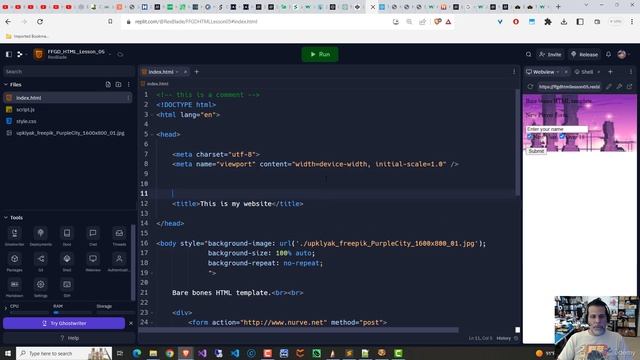
Task: Create a new file in Files panel
Action: pos(108,84)
